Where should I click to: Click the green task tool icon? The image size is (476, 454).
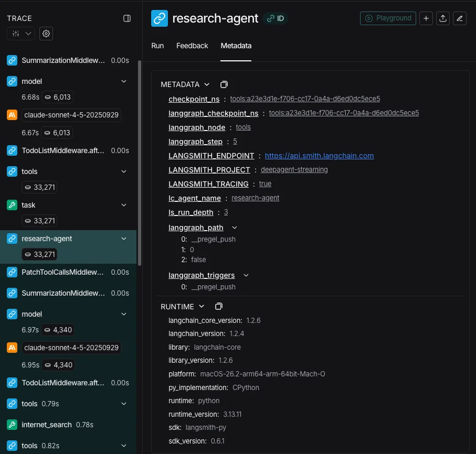click(x=12, y=205)
